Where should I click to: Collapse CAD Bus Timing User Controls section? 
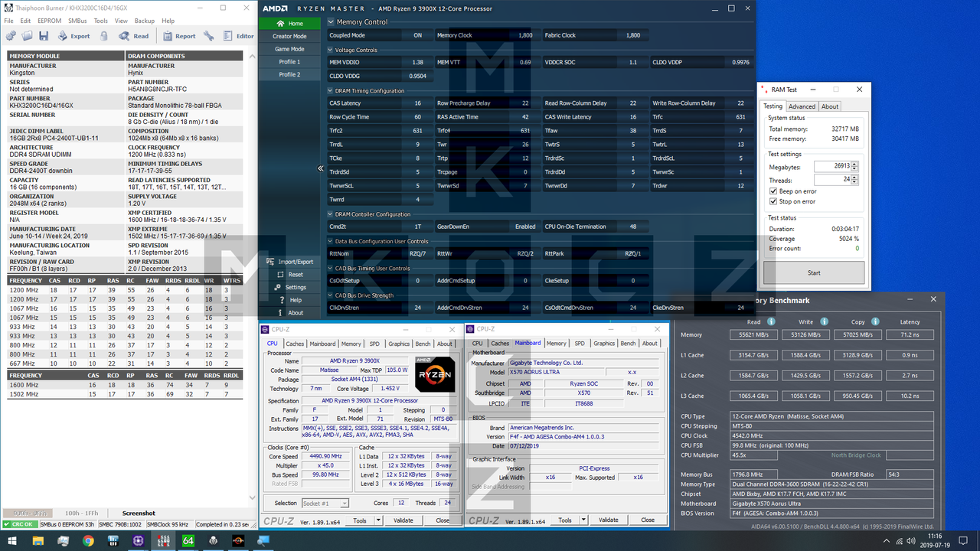tap(331, 269)
